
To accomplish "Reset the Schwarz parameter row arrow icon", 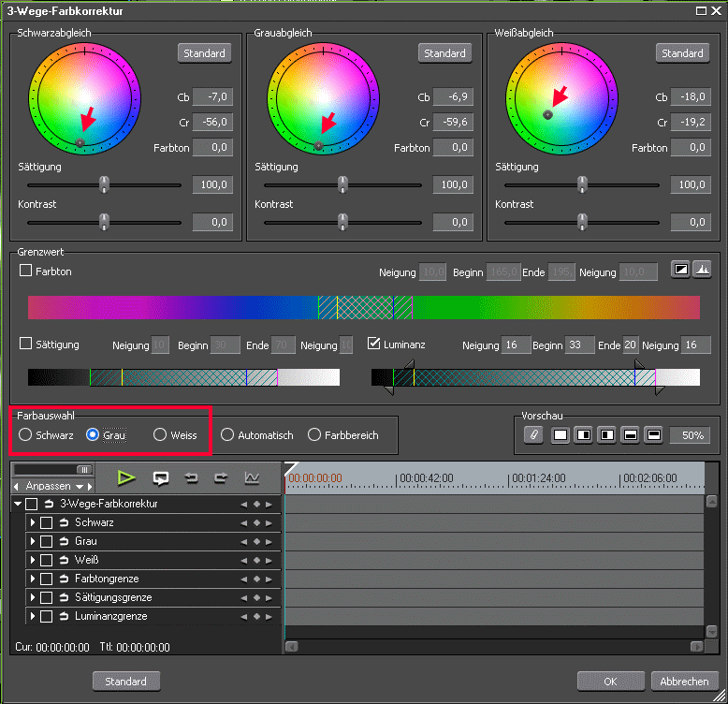I will coord(64,523).
